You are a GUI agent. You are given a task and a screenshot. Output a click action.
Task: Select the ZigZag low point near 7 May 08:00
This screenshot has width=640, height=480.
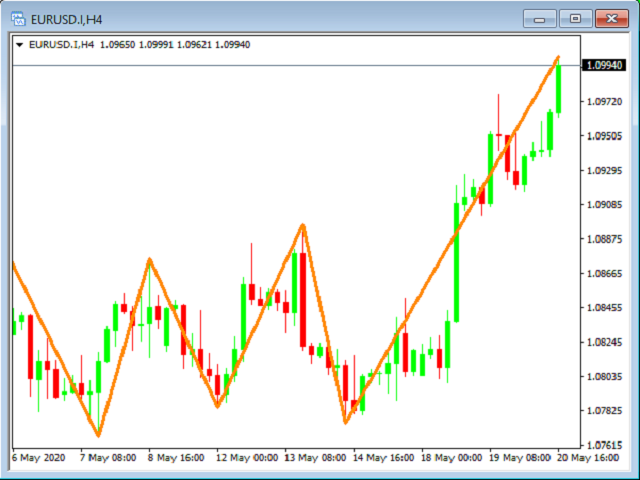point(98,435)
